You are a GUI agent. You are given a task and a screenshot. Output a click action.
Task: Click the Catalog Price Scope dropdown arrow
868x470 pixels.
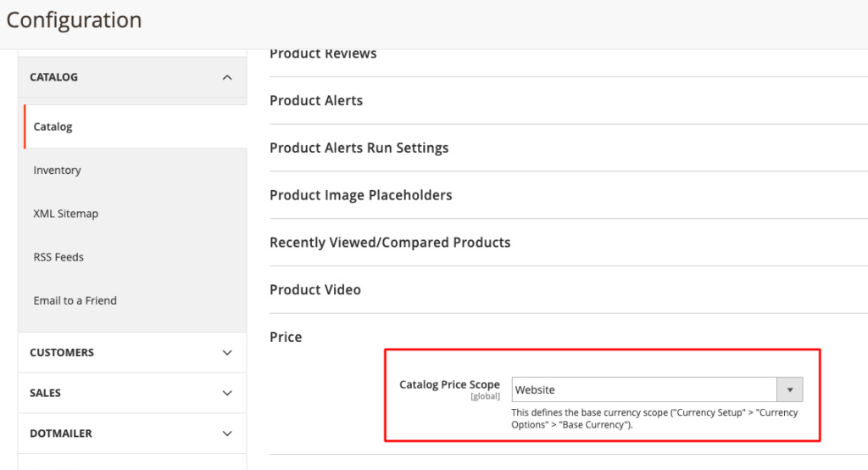click(x=790, y=389)
